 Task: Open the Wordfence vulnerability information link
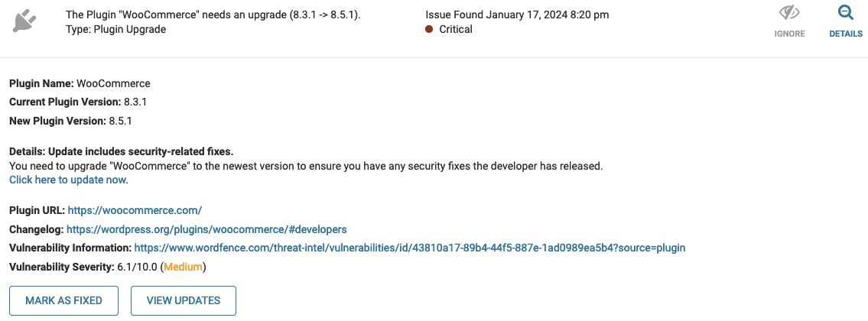coord(410,248)
